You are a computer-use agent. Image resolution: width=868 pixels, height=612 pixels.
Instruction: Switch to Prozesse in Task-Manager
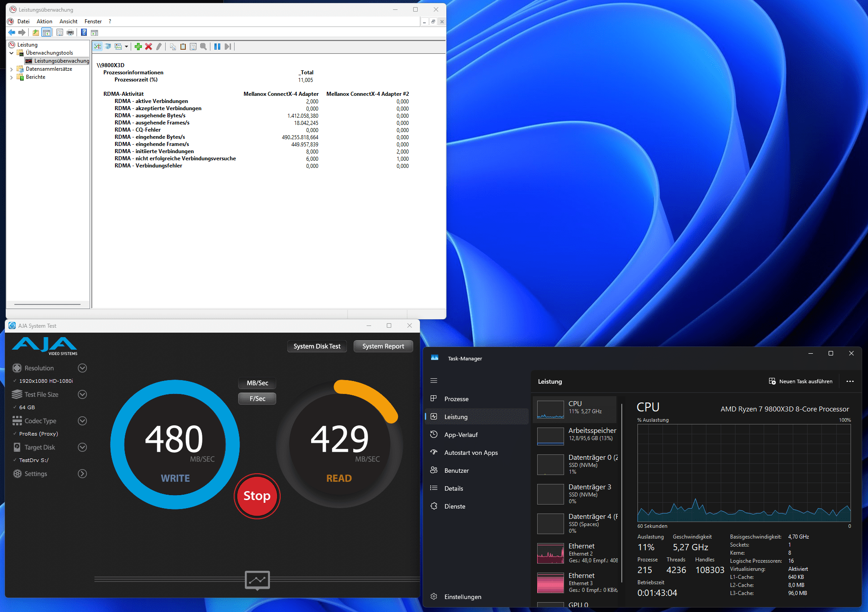456,399
